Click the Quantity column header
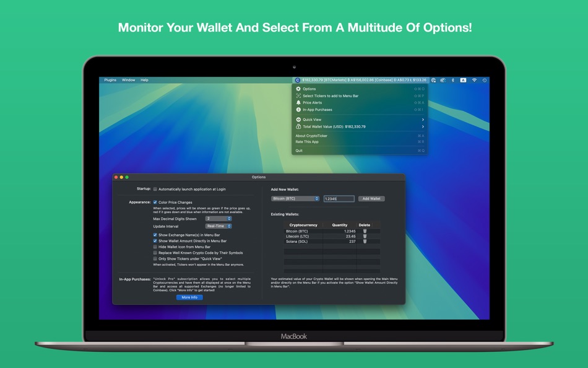This screenshot has height=368, width=588. (x=339, y=225)
